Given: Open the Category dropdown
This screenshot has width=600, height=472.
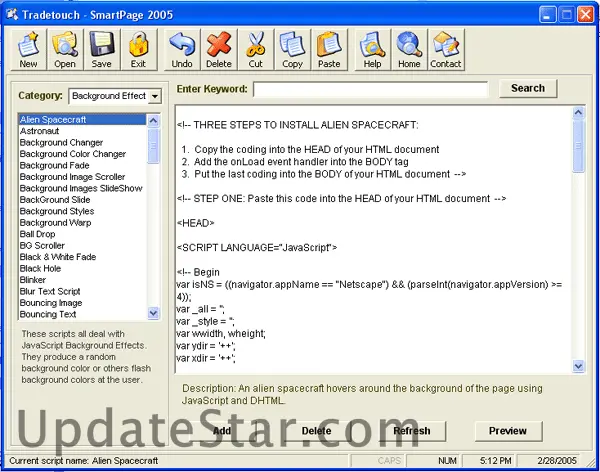Looking at the screenshot, I should click(x=155, y=96).
